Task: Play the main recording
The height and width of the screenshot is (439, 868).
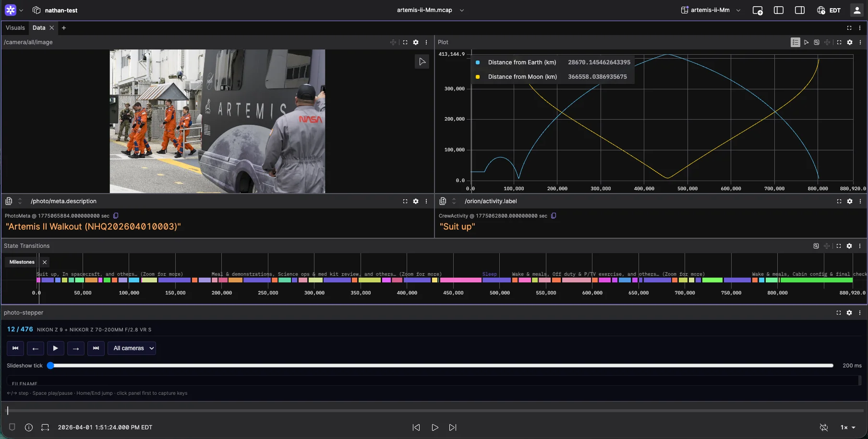Action: pyautogui.click(x=435, y=427)
